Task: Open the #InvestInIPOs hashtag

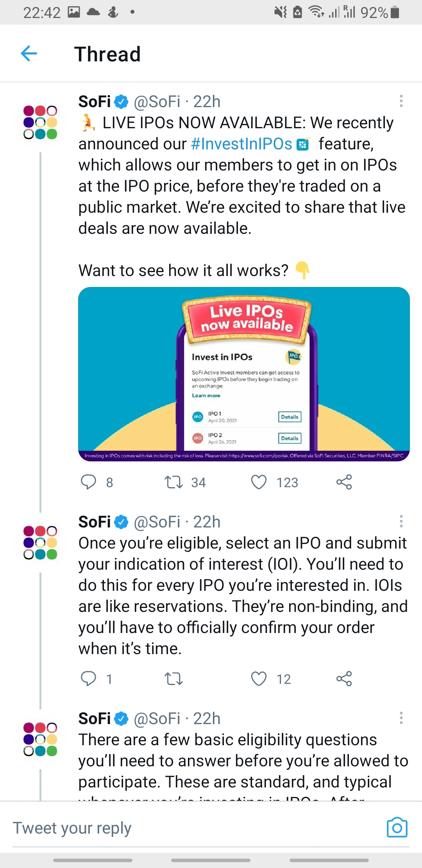Action: (x=241, y=144)
